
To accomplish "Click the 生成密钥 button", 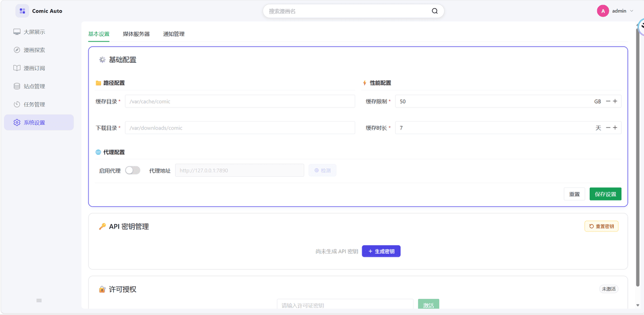I will point(381,251).
